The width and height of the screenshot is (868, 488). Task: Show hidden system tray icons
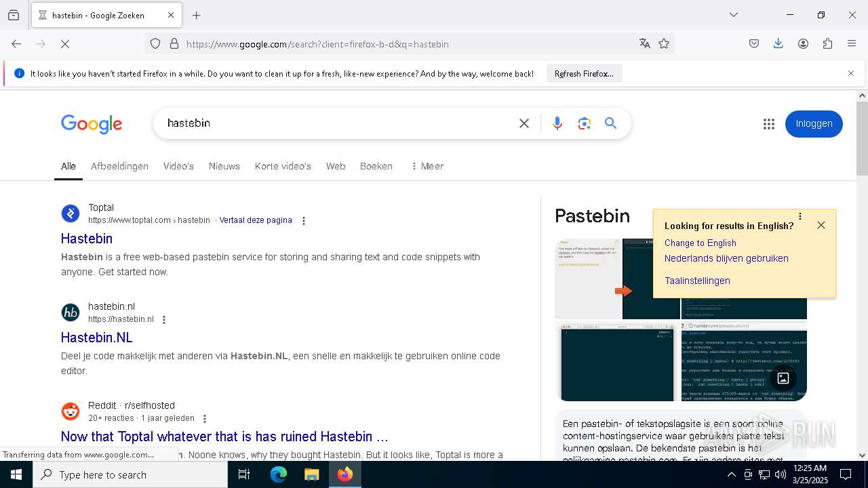coord(731,474)
